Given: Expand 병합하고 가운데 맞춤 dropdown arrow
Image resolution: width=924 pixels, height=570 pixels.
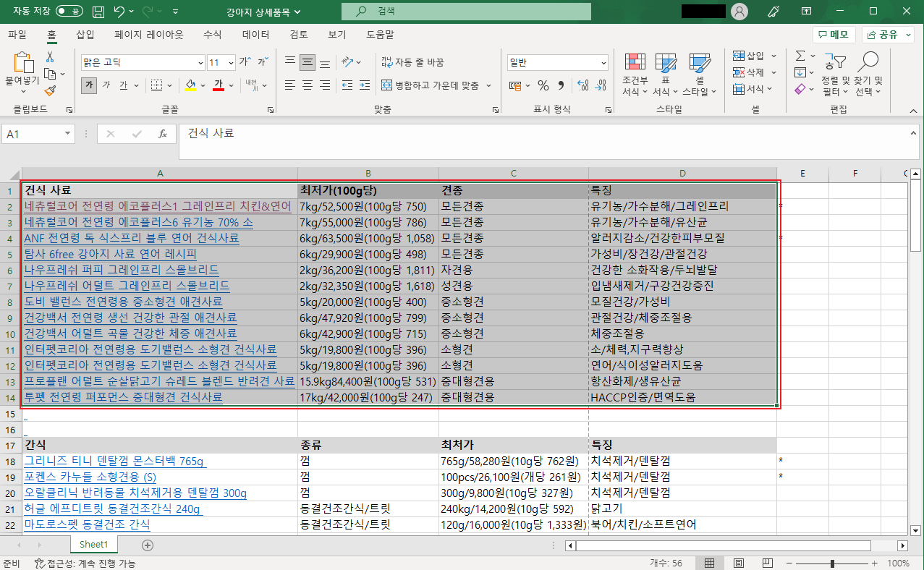Looking at the screenshot, I should point(489,85).
